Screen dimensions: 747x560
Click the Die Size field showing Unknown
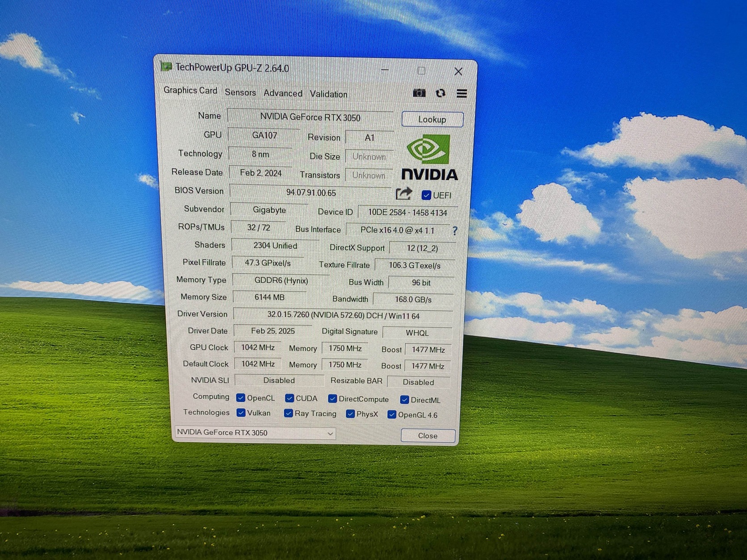coord(369,157)
